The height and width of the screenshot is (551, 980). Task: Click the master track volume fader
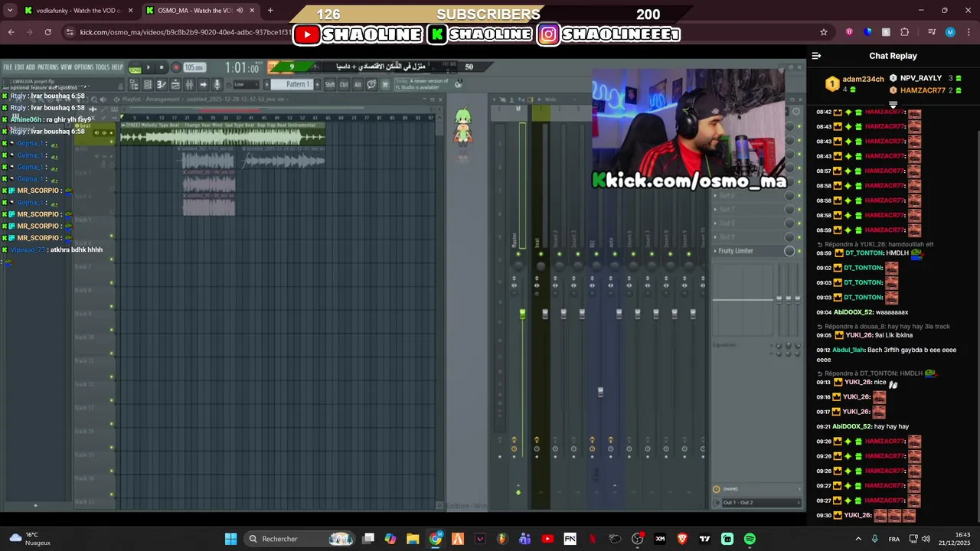(x=523, y=314)
